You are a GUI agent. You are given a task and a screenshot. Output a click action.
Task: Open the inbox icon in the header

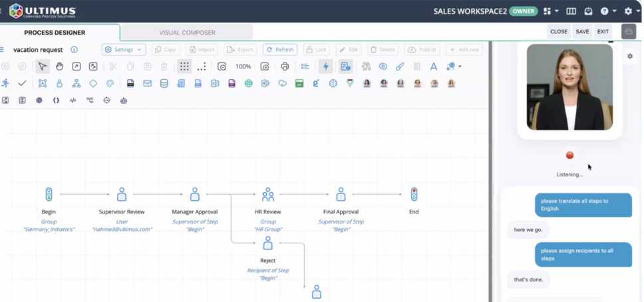click(589, 11)
